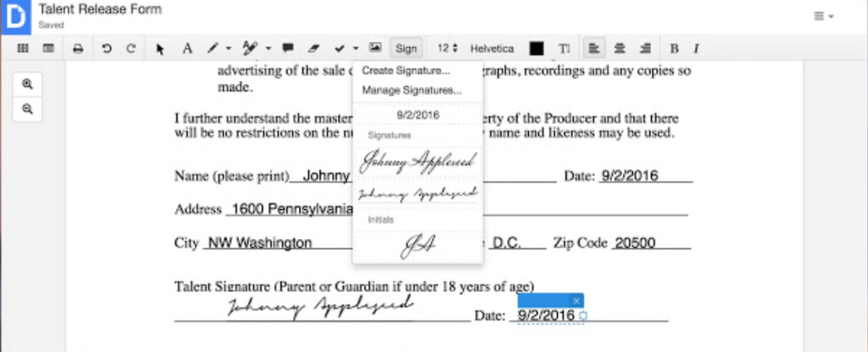
Task: Click the Johnny name text field
Action: tap(327, 176)
